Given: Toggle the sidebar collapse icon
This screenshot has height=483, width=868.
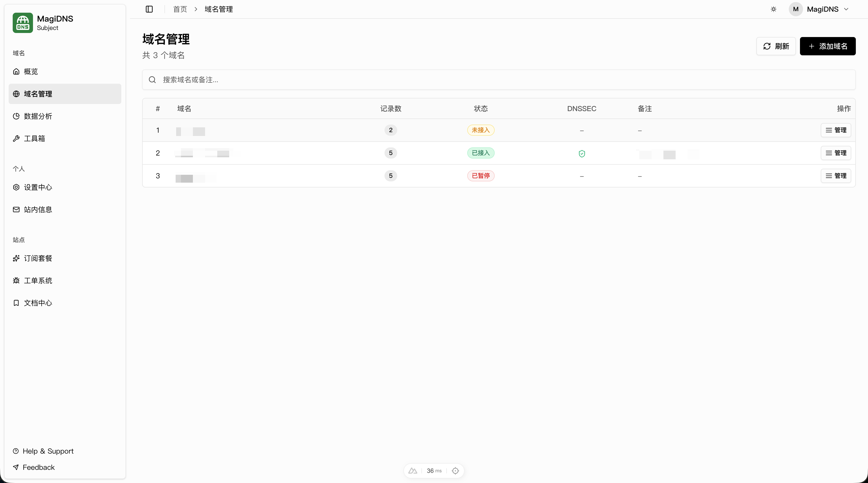Looking at the screenshot, I should point(149,9).
